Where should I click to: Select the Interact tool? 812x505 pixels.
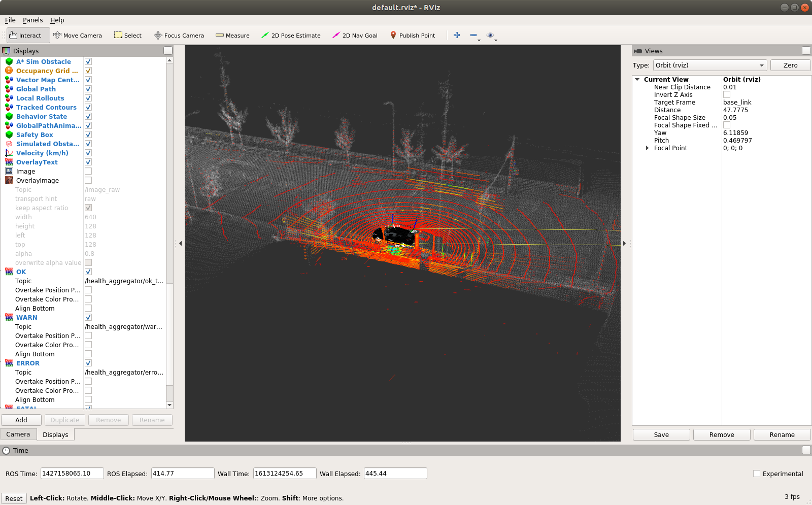coord(28,36)
